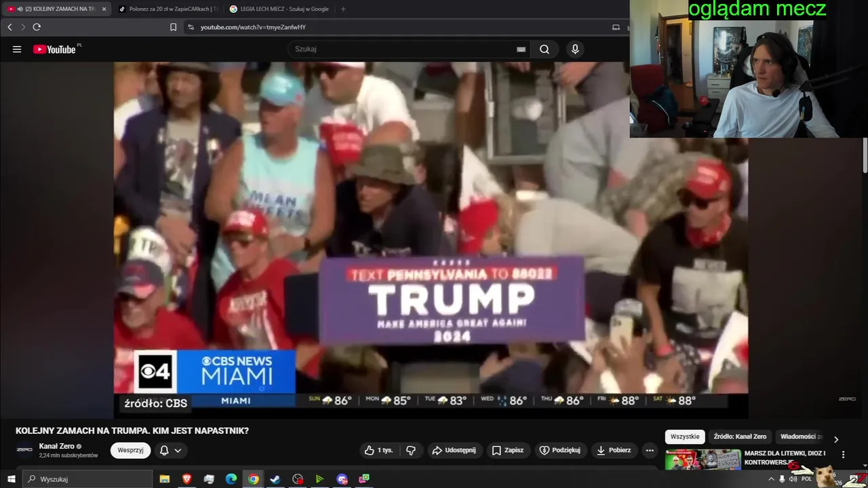
Task: Bookmark this page icon
Action: coord(173,27)
